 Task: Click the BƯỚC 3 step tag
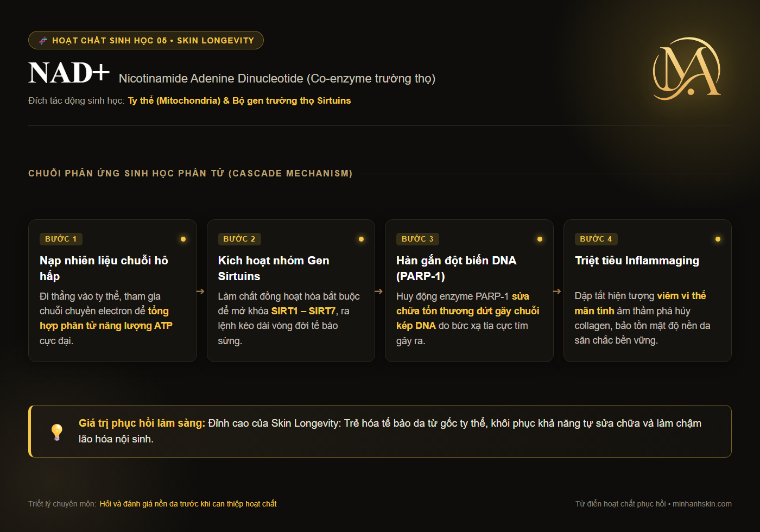click(417, 239)
